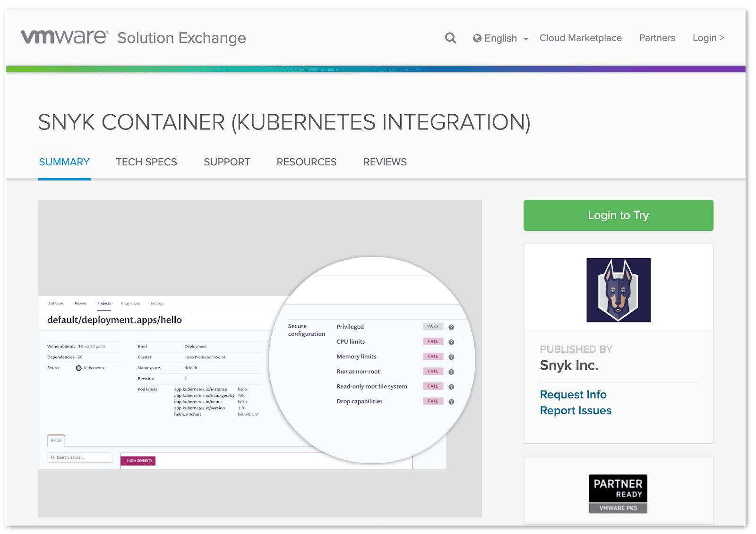Click the Privileged configuration label

(x=350, y=327)
